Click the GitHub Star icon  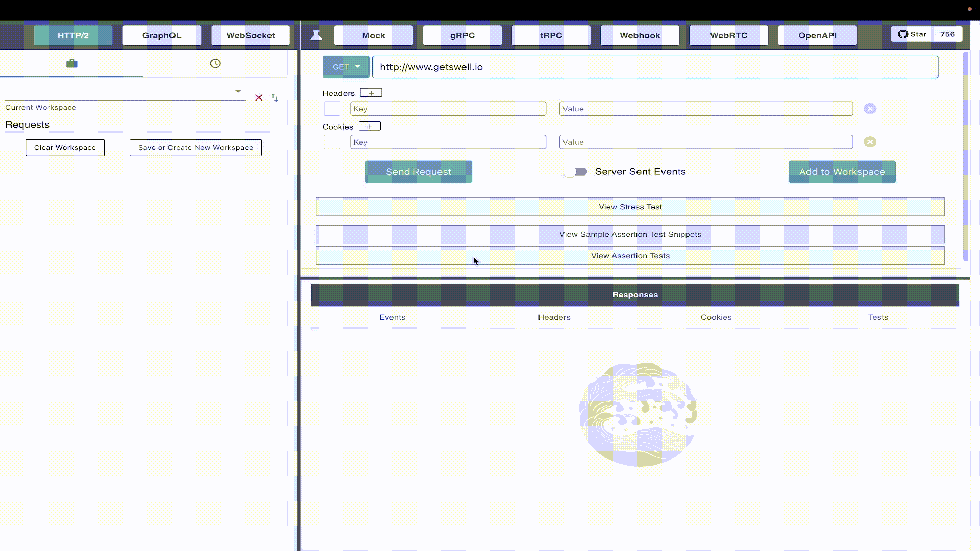(902, 34)
